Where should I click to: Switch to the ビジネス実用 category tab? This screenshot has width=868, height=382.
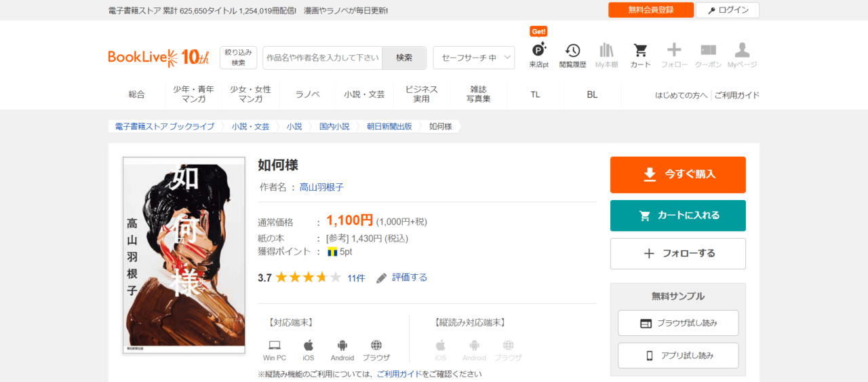(421, 94)
